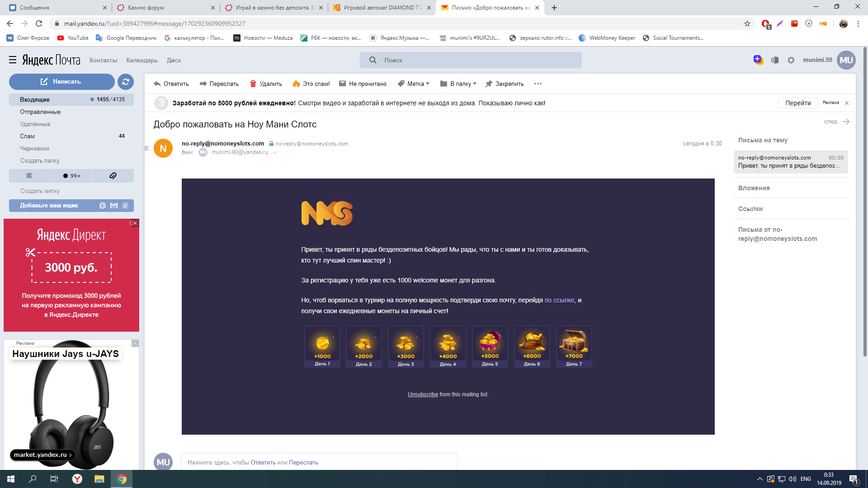
Task: Open a new browser tab with the plus icon
Action: tap(554, 8)
